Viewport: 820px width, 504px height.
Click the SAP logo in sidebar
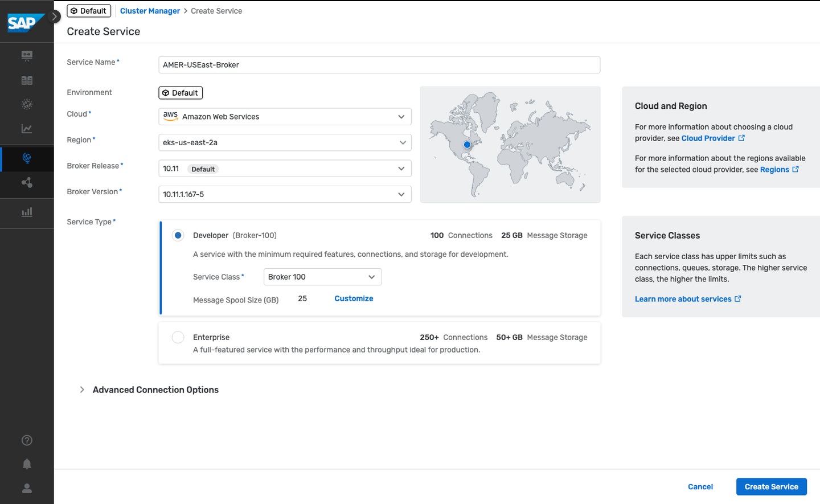coord(26,23)
